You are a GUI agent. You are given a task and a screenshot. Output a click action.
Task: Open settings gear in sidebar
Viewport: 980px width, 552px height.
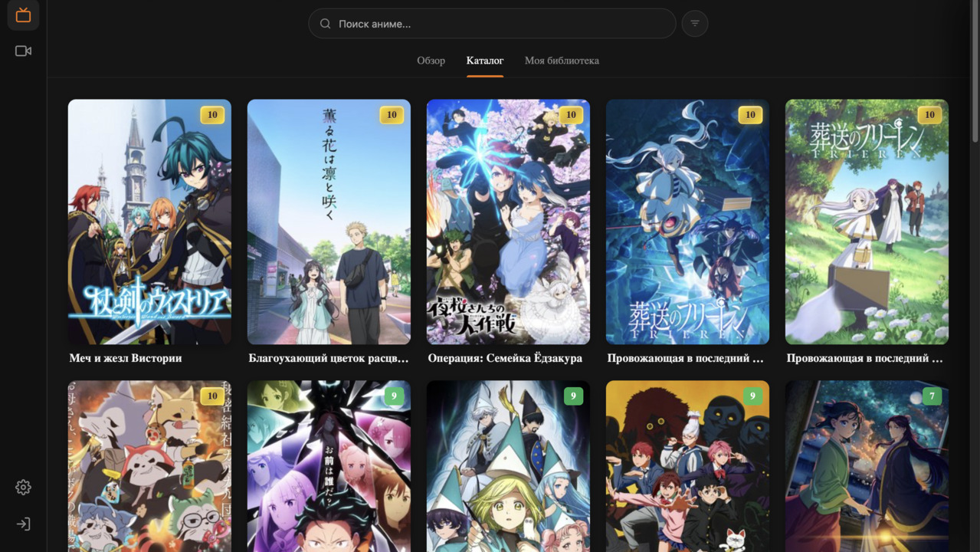click(x=23, y=487)
